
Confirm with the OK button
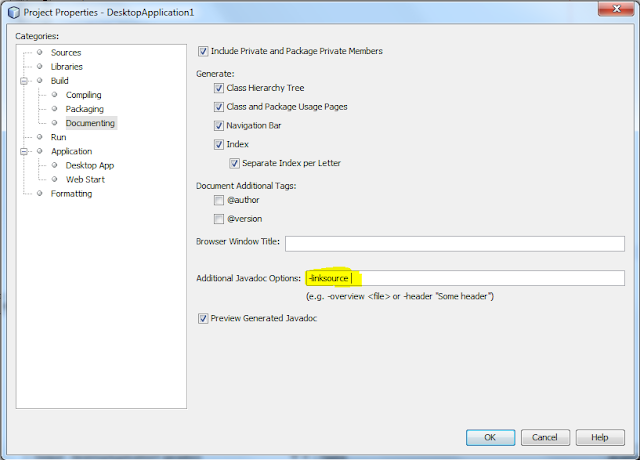(490, 438)
